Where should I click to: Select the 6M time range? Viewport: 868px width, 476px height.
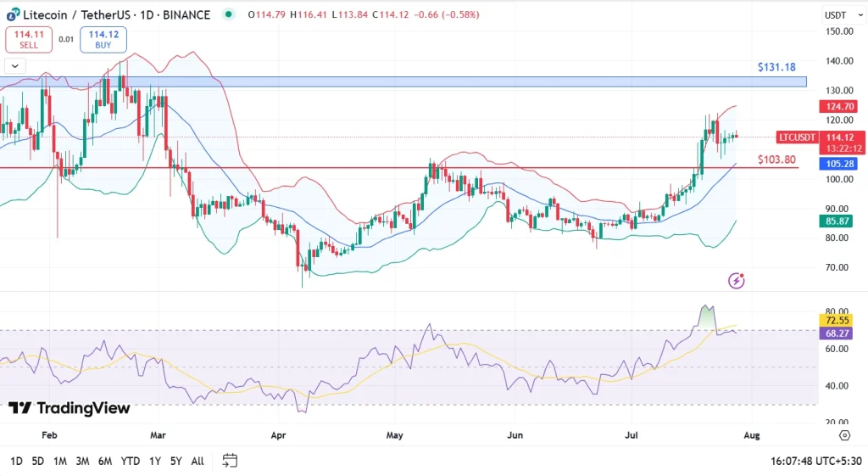click(105, 461)
